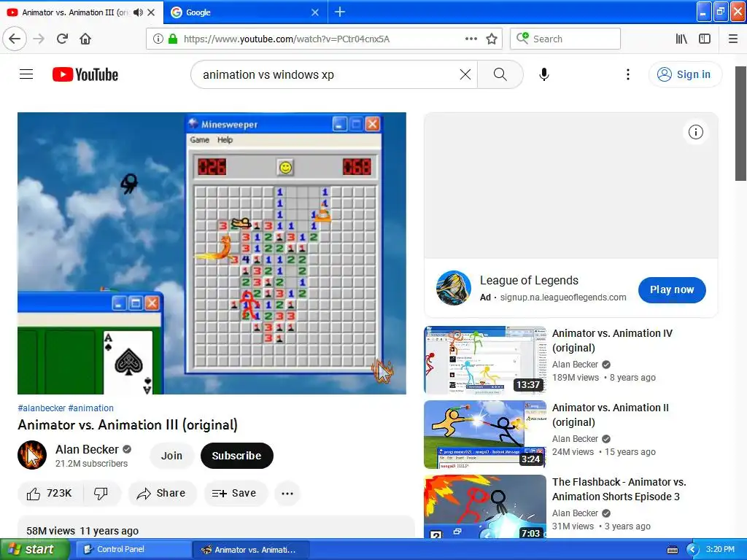Open signup.na.leagueoflegends.com ad link
This screenshot has width=747, height=560.
tap(562, 297)
